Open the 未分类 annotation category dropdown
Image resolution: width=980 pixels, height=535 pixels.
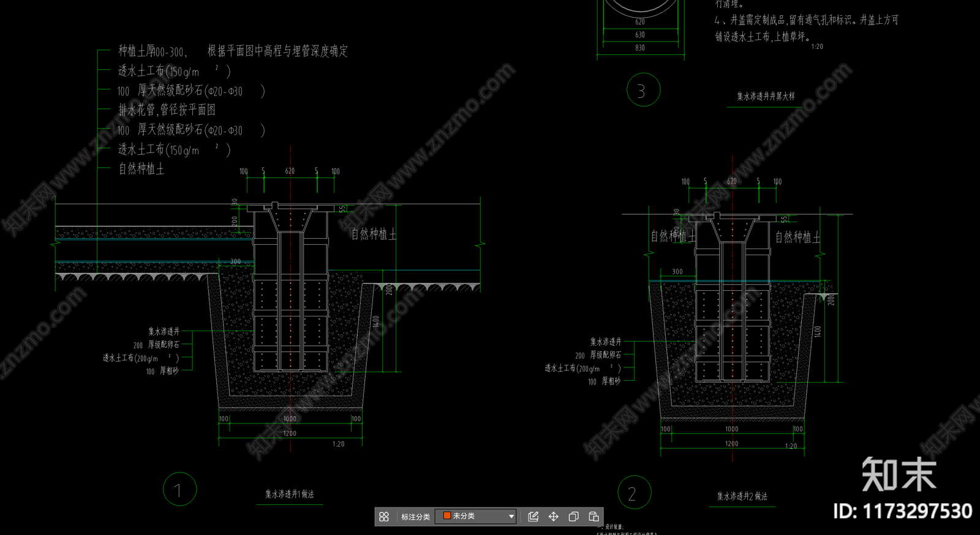[476, 517]
